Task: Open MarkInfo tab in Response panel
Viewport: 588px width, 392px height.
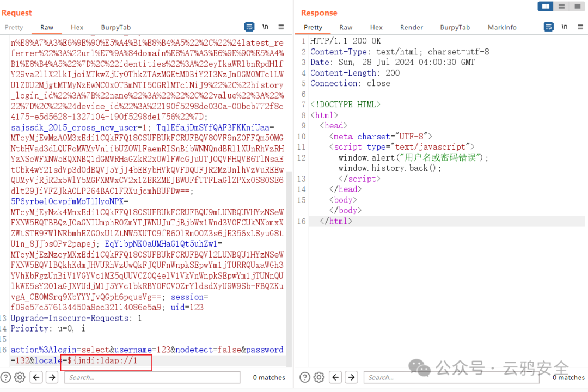Action: (502, 27)
